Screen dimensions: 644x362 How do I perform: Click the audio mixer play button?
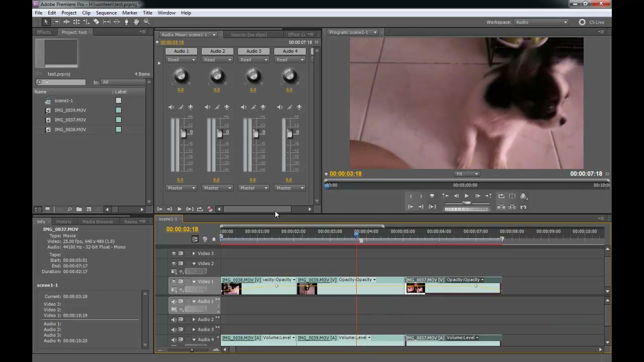click(180, 209)
